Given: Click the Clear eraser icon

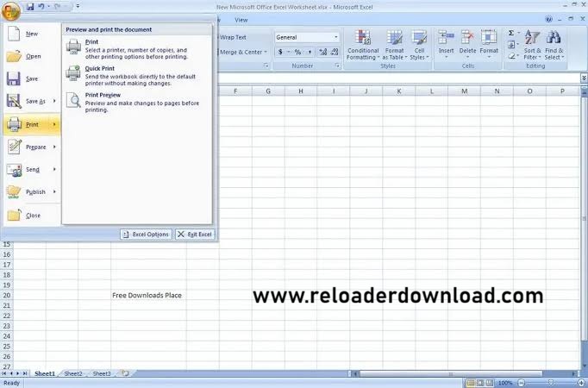Looking at the screenshot, I should (511, 56).
